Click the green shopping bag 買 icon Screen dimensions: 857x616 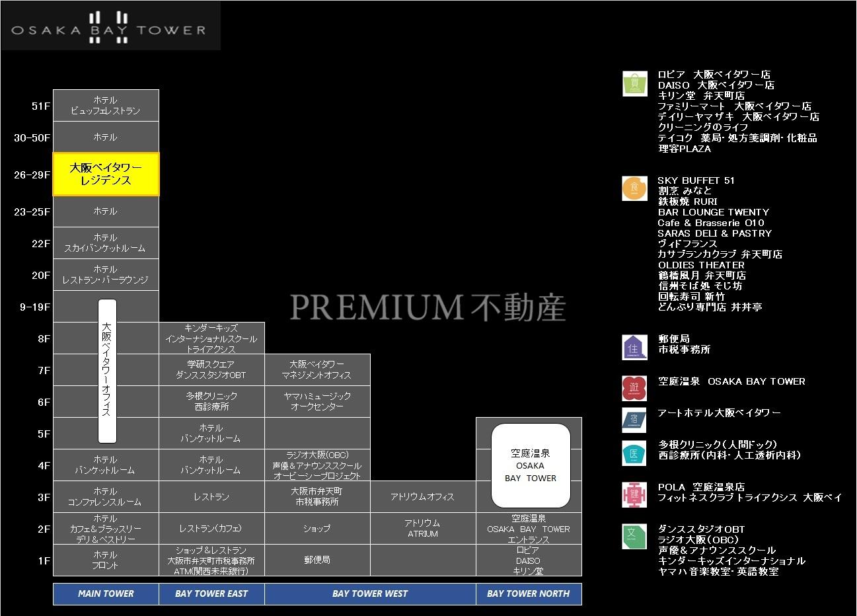point(634,84)
